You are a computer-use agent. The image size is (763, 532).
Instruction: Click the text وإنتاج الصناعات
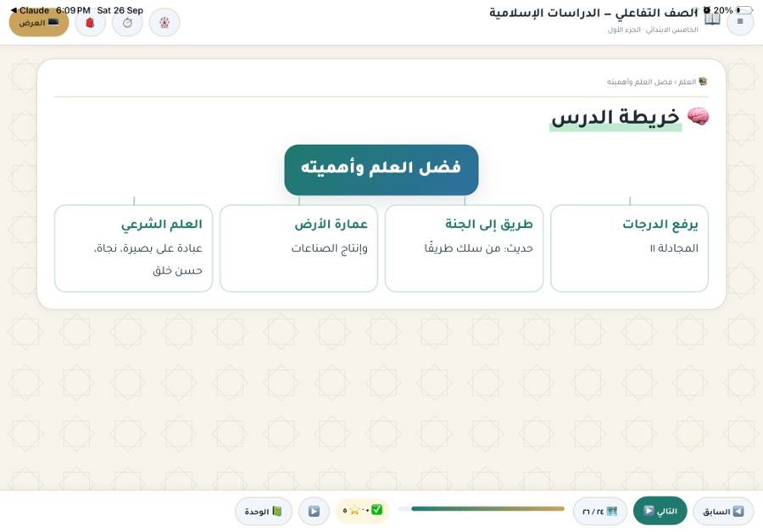pos(330,248)
